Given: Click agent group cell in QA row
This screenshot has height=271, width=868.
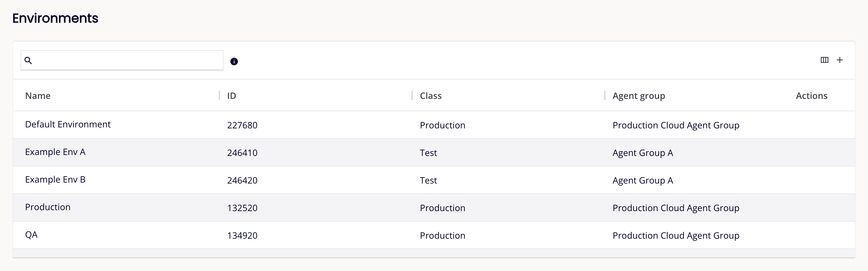Looking at the screenshot, I should pyautogui.click(x=676, y=236).
